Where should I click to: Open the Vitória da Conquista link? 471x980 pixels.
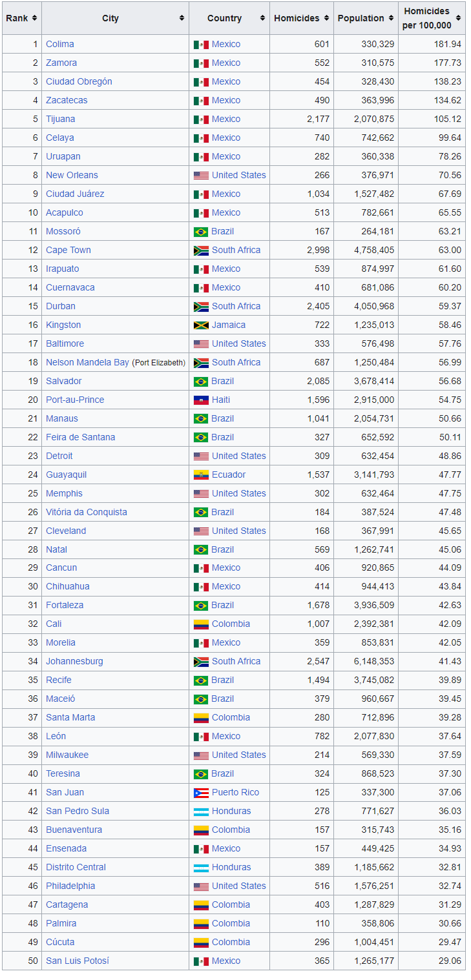87,512
